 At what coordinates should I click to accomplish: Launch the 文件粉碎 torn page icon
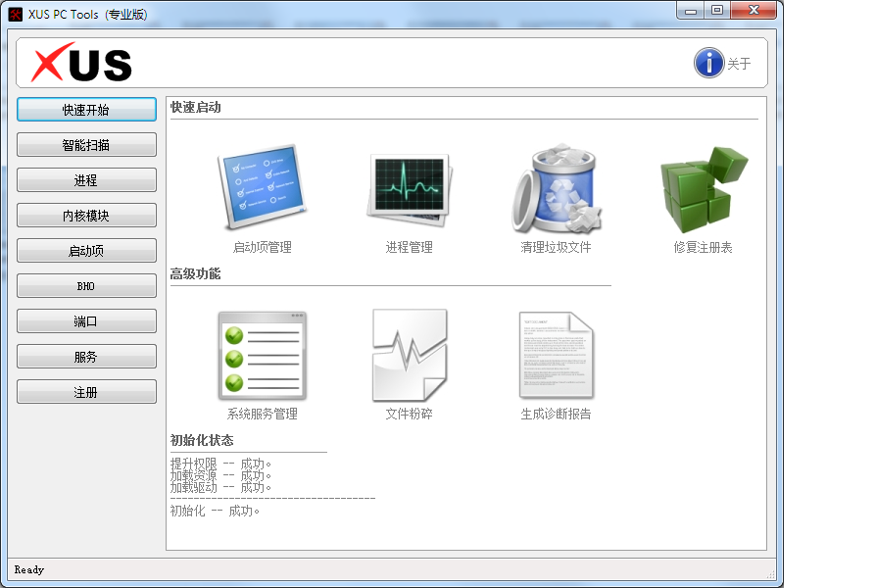coord(410,356)
